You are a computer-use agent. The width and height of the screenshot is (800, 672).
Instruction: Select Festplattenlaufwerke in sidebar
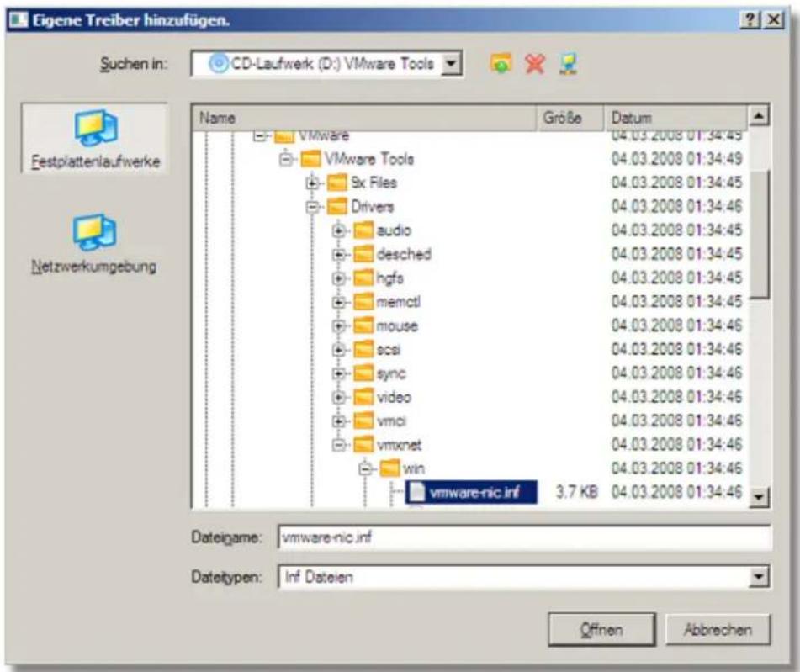tap(95, 139)
